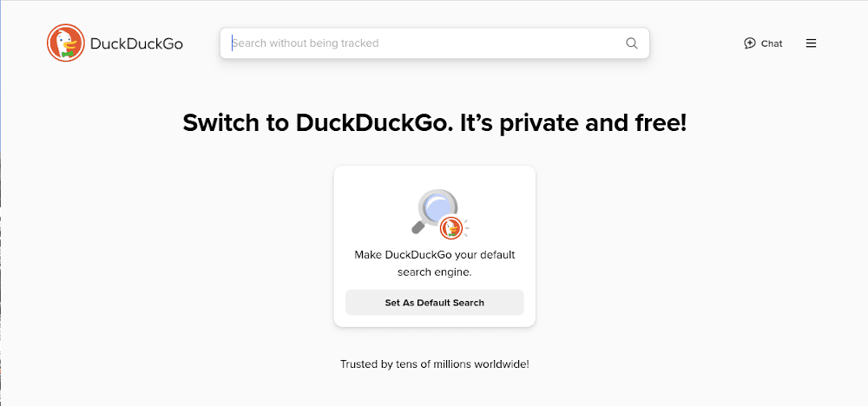Click 'Make DuckDuckGo your default' text line
The image size is (868, 406).
(x=435, y=255)
